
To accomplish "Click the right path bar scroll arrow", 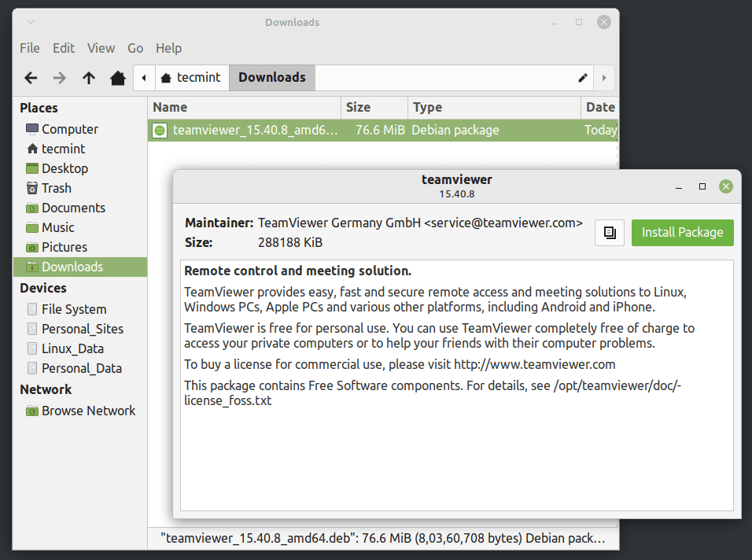I will [604, 78].
